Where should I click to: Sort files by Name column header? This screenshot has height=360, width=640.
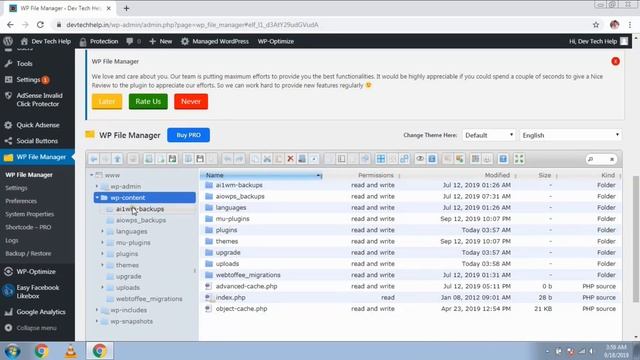tap(260, 175)
